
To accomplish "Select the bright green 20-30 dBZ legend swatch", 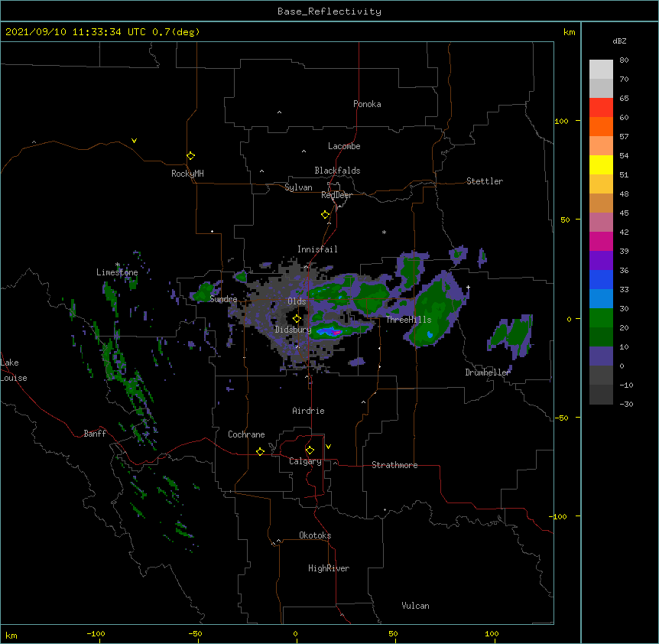I will coord(601,318).
